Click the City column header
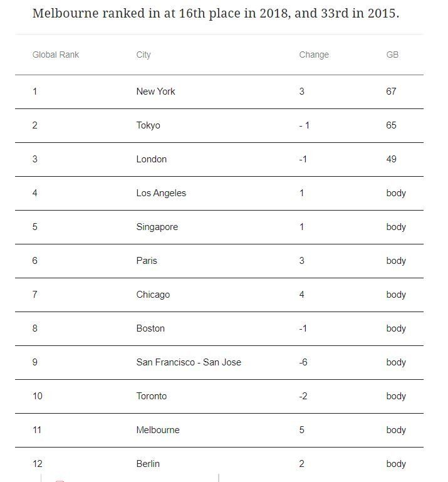This screenshot has width=448, height=482. point(143,55)
